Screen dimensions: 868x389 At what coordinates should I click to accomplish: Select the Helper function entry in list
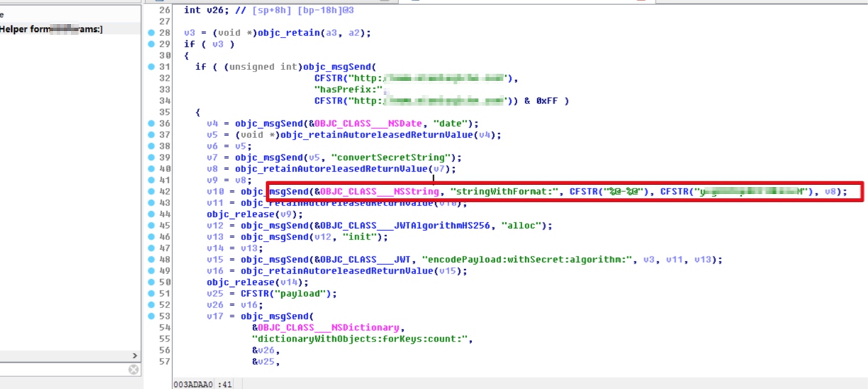pos(51,29)
